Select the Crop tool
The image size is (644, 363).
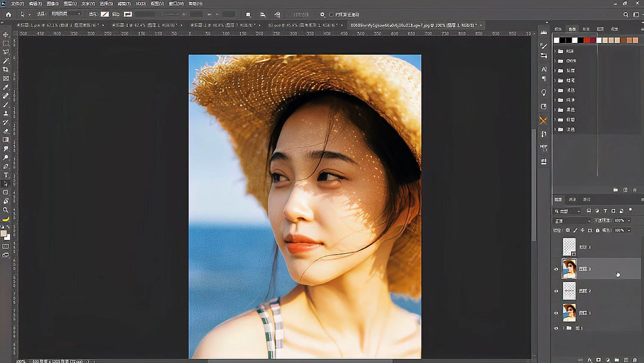[x=6, y=69]
